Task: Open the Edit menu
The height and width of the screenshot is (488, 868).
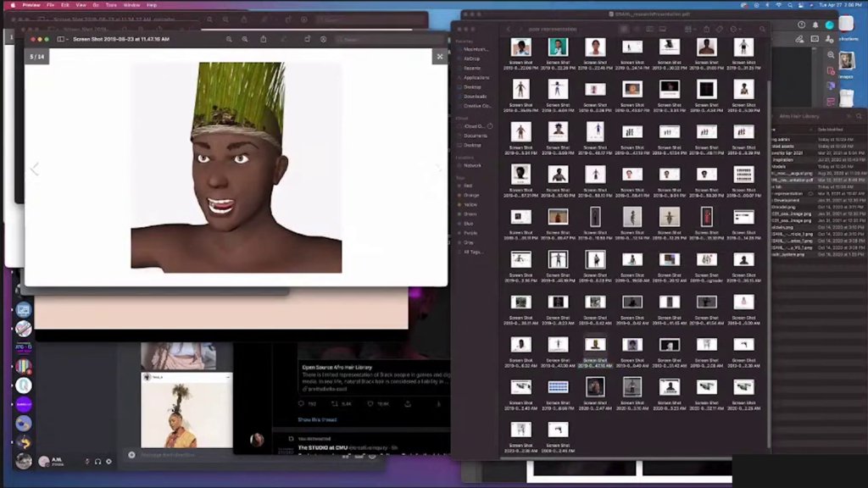Action: tap(64, 5)
